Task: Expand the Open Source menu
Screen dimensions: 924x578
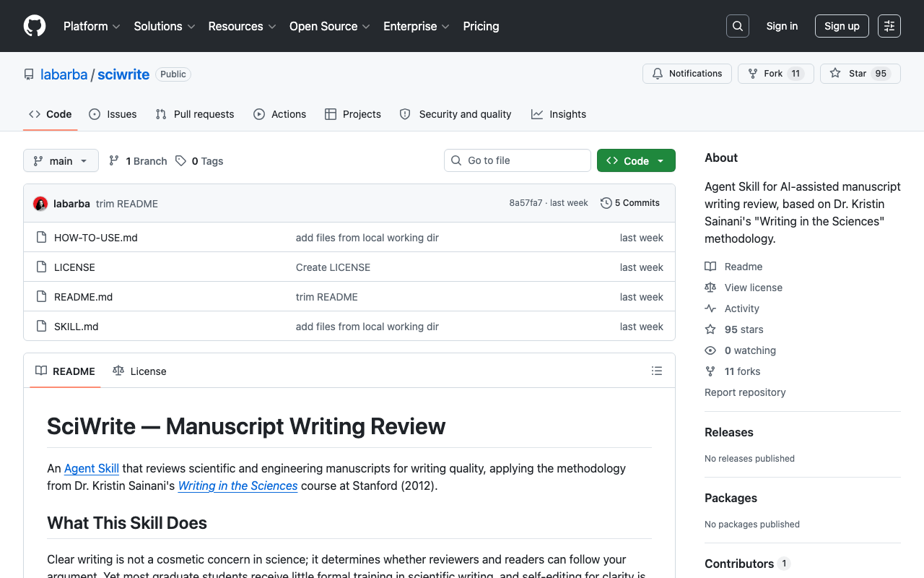Action: pyautogui.click(x=330, y=26)
